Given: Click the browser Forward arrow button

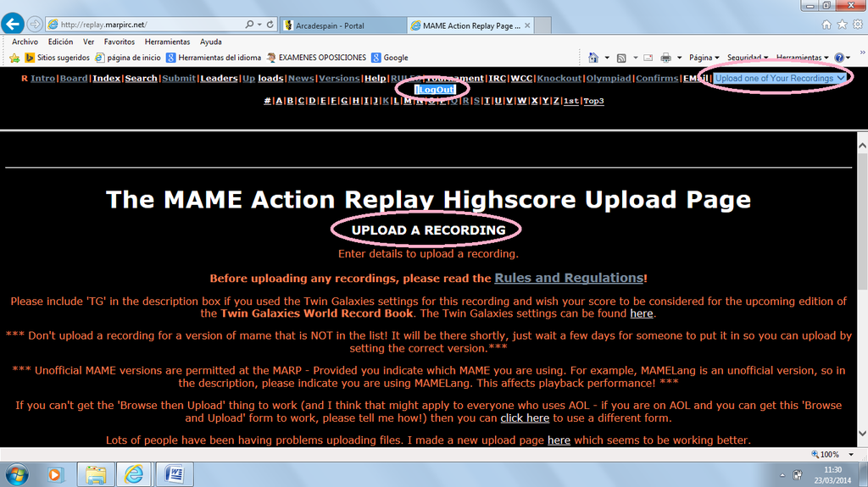Looking at the screenshot, I should click(x=35, y=25).
